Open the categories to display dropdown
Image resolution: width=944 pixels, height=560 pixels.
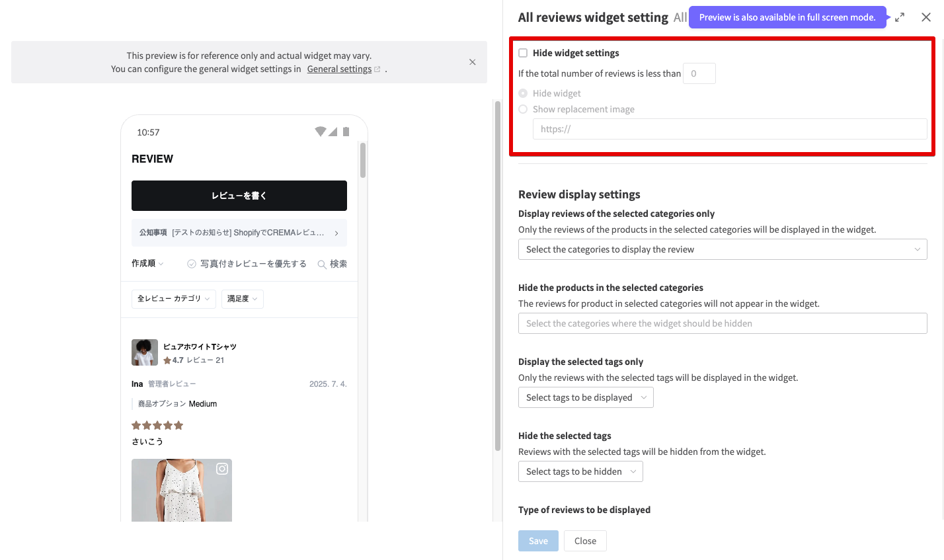pos(722,249)
